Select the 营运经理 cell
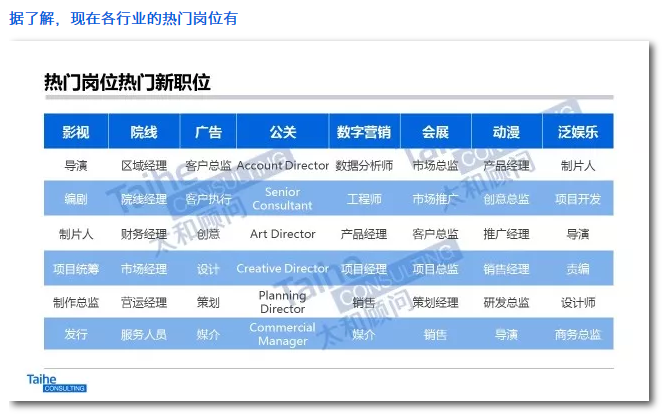 tap(144, 302)
